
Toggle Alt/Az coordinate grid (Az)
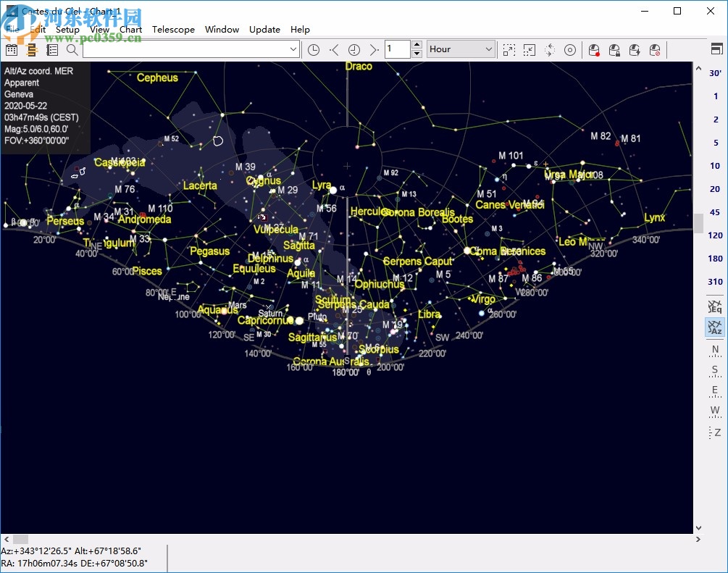pyautogui.click(x=715, y=327)
